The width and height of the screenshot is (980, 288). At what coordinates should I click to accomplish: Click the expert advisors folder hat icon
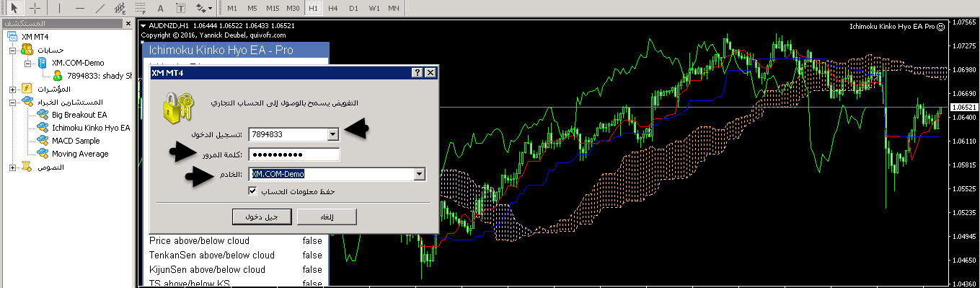coord(27,102)
